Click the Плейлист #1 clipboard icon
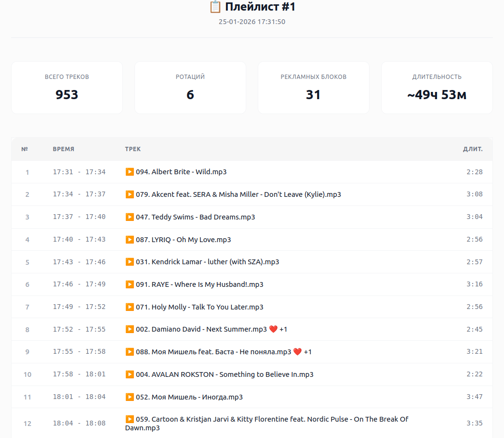 pyautogui.click(x=215, y=7)
